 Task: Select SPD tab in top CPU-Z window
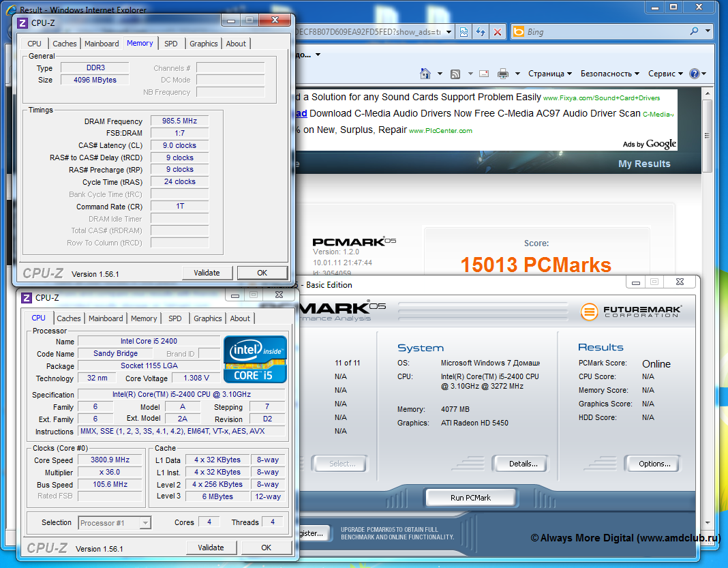[171, 44]
